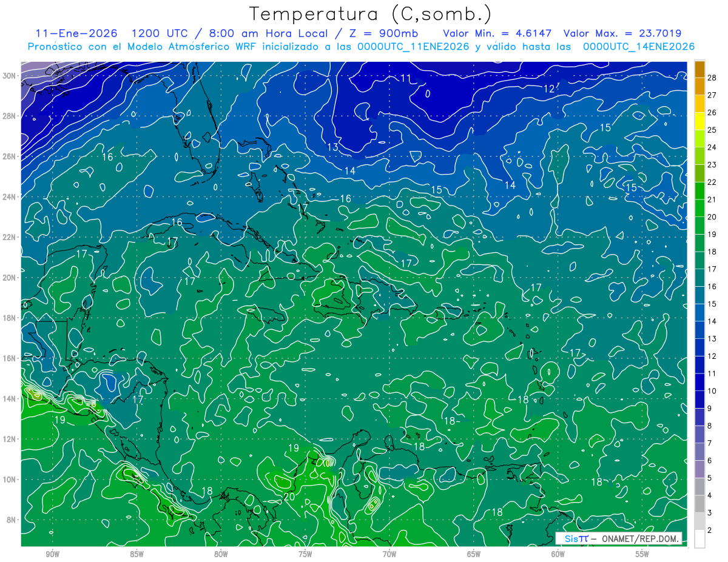Image resolution: width=728 pixels, height=562 pixels.
Task: Click the legend color band between 27 and 28
Action: pos(699,86)
